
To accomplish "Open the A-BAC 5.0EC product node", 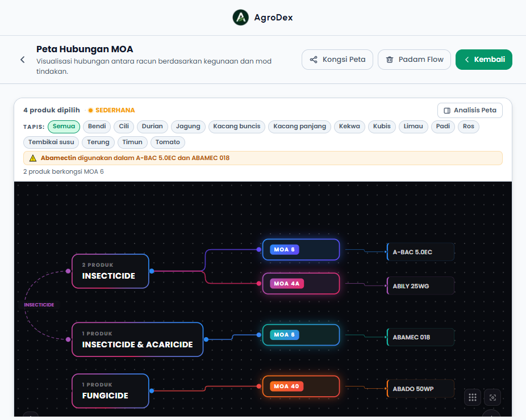I will click(x=421, y=252).
